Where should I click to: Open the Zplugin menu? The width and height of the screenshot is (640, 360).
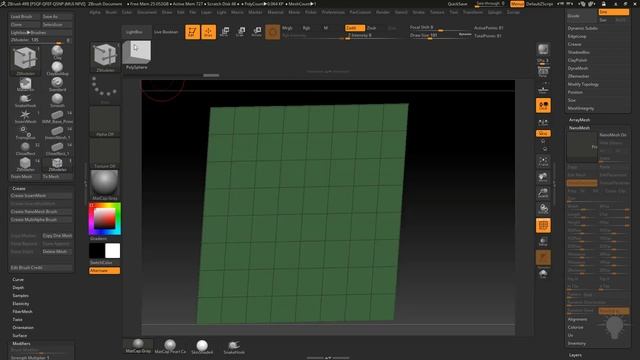coord(495,12)
